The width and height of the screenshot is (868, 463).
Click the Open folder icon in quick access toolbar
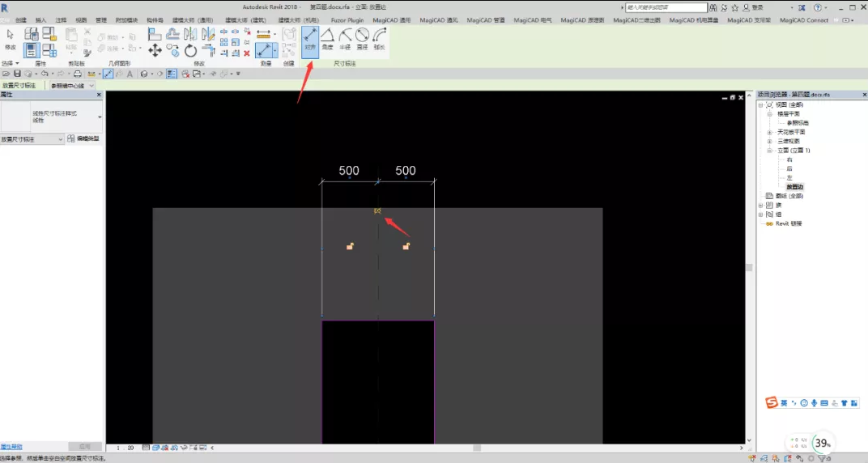click(6, 74)
